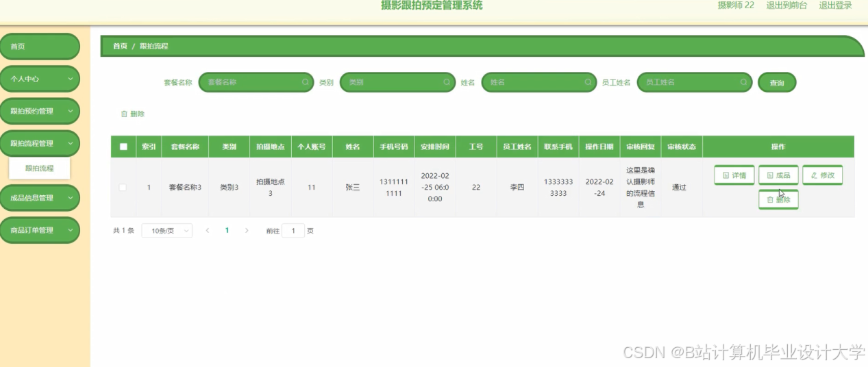Click the 共 1 条 total count text
The width and height of the screenshot is (868, 367).
[123, 231]
